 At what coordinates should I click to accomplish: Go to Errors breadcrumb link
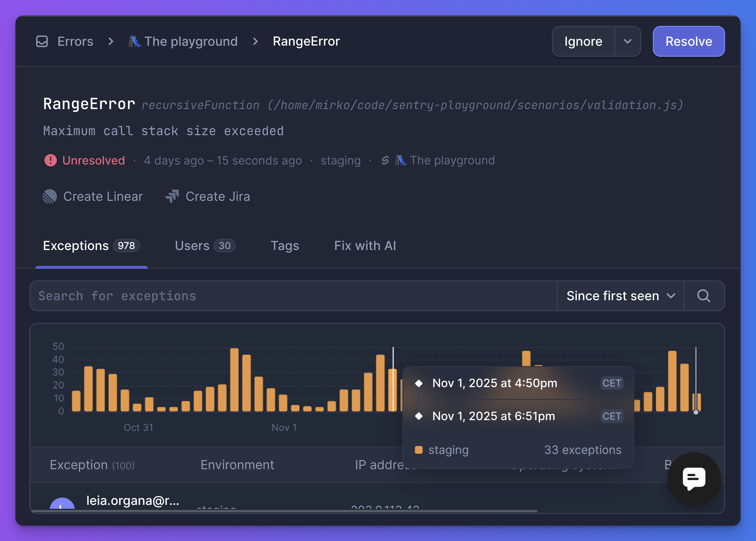click(75, 42)
